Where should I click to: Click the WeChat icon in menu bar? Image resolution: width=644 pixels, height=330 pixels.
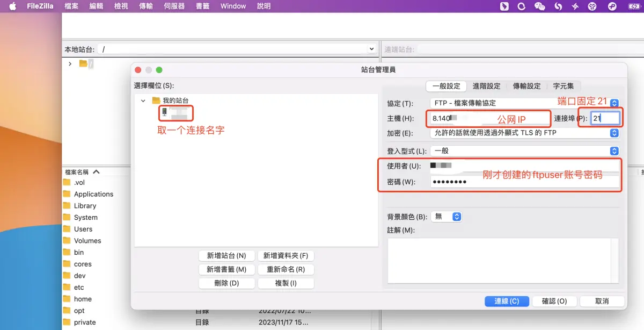click(540, 6)
